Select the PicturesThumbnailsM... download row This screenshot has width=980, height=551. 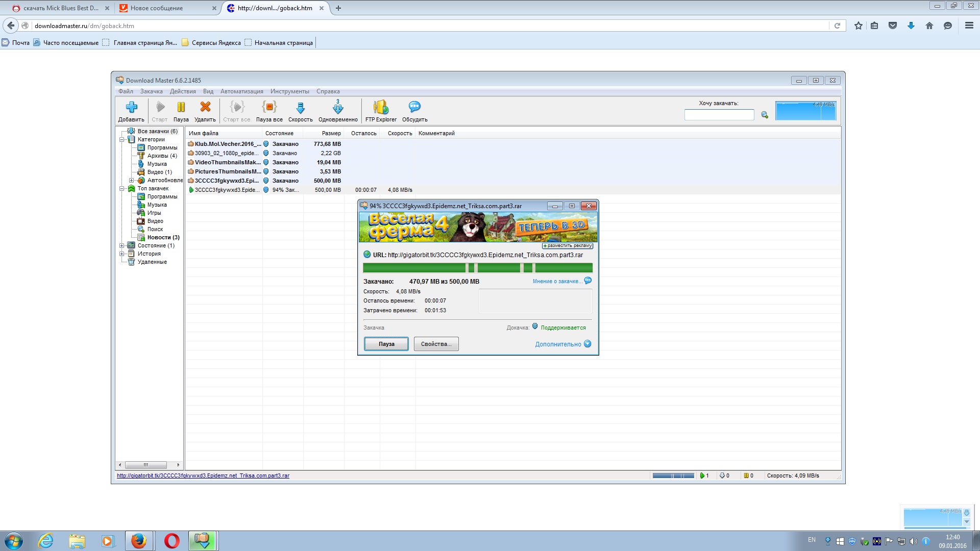(512, 171)
